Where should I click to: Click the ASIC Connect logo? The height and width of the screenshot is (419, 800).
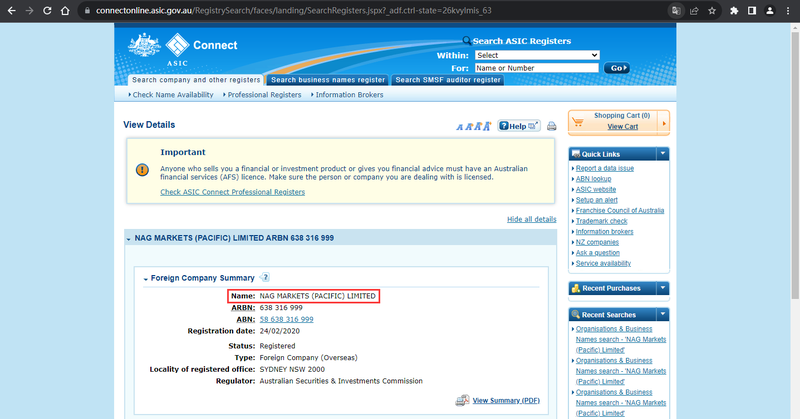[183, 50]
